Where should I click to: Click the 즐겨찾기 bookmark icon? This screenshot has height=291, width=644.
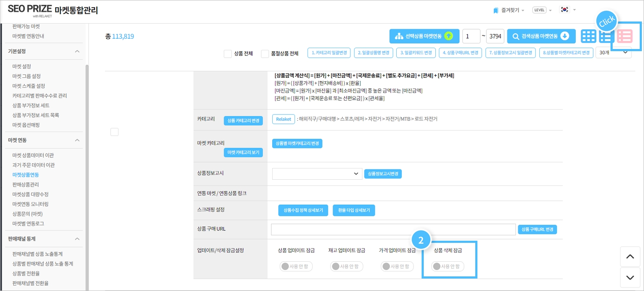tap(496, 10)
